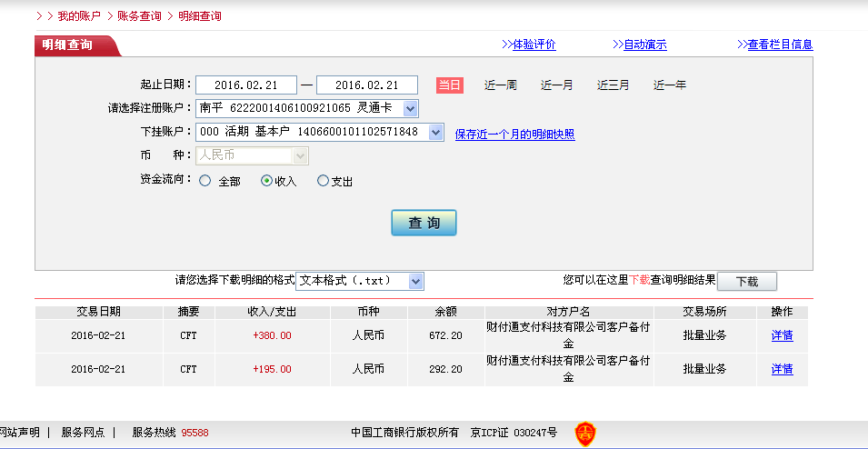Click the start date input field

246,85
